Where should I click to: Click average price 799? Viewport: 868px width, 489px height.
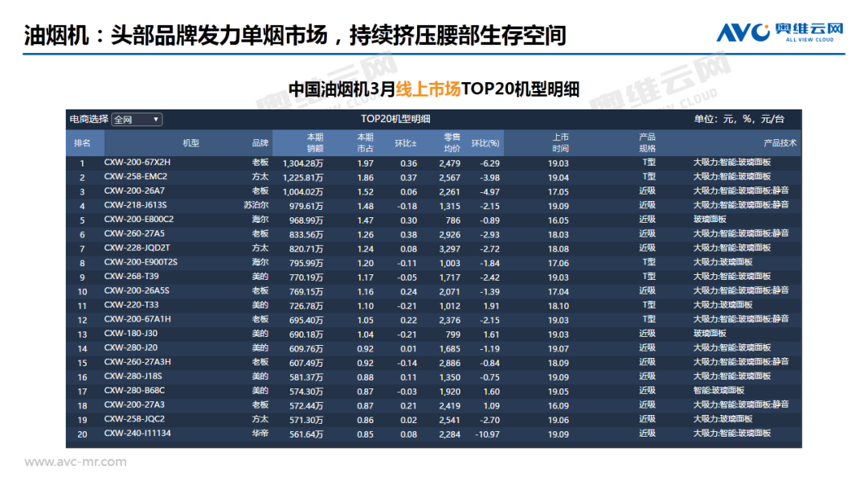click(452, 335)
